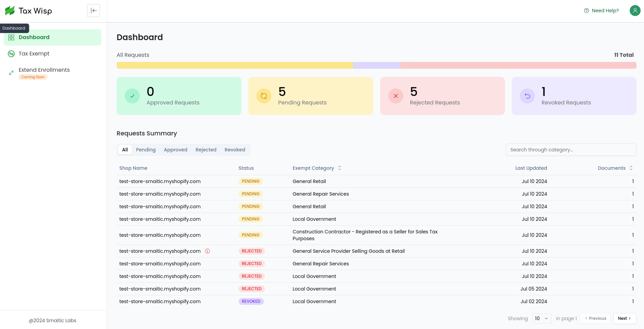Open the rows-per-page dropdown showing 10
This screenshot has height=329, width=644.
(x=542, y=318)
